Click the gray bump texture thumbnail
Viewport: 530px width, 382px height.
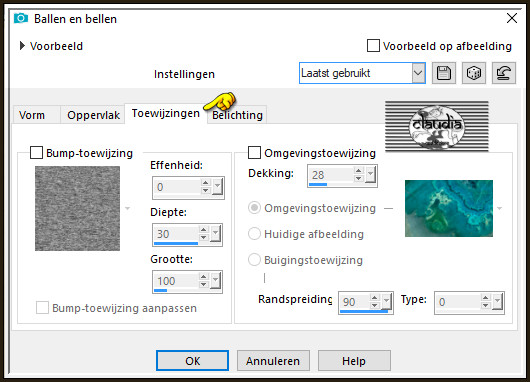click(77, 208)
